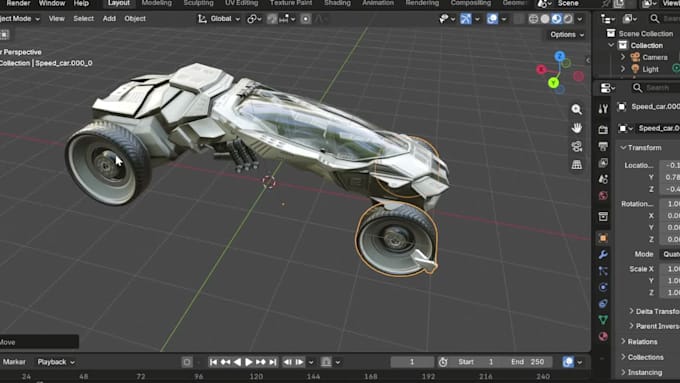Screen dimensions: 680x383
Task: Click the transform orientation axes icon
Action: tap(202, 19)
